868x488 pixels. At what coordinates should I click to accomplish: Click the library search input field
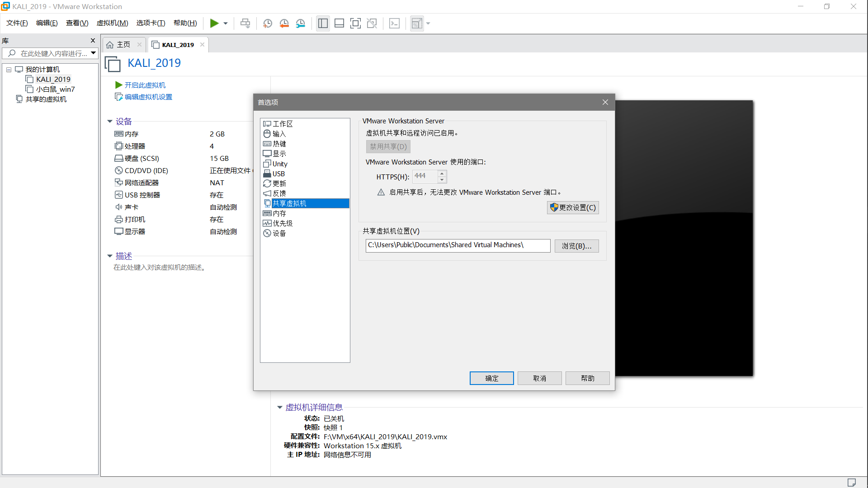(x=49, y=53)
